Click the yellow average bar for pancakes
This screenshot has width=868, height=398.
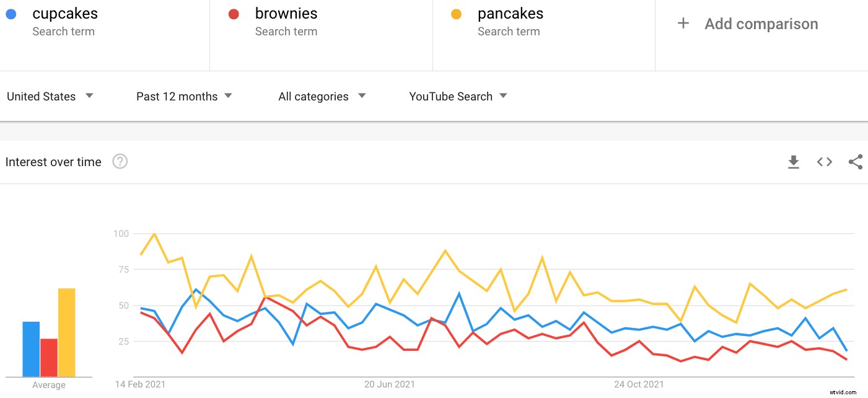click(67, 332)
